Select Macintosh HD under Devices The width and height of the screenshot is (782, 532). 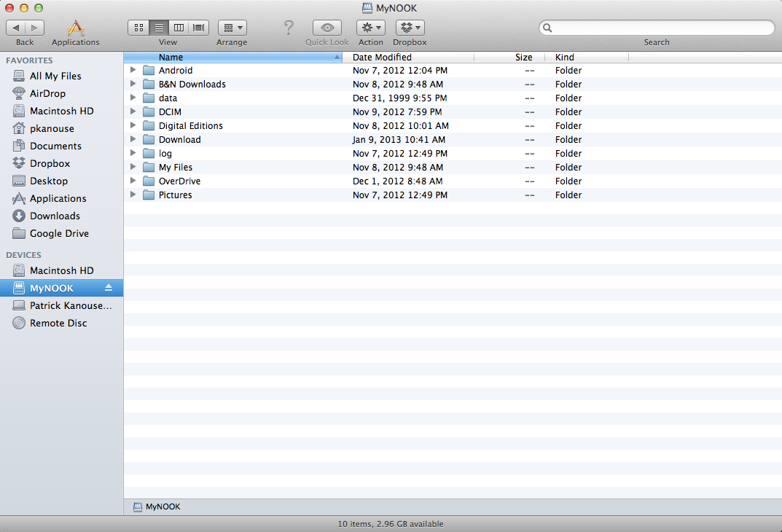pyautogui.click(x=62, y=270)
